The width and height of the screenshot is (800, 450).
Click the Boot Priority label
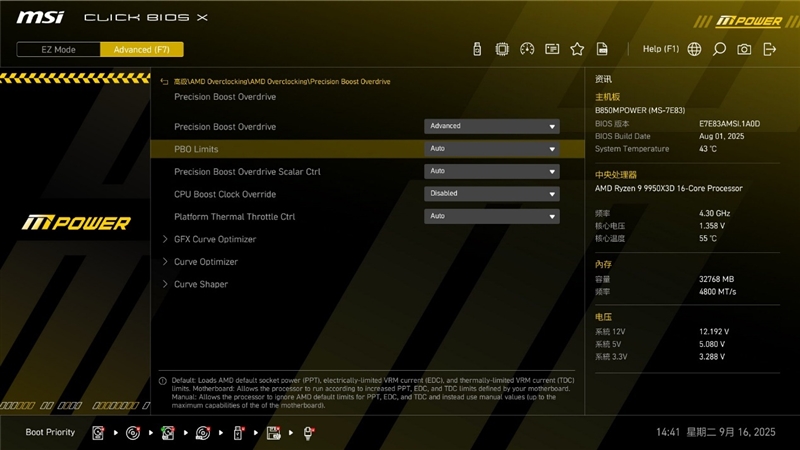pos(50,432)
